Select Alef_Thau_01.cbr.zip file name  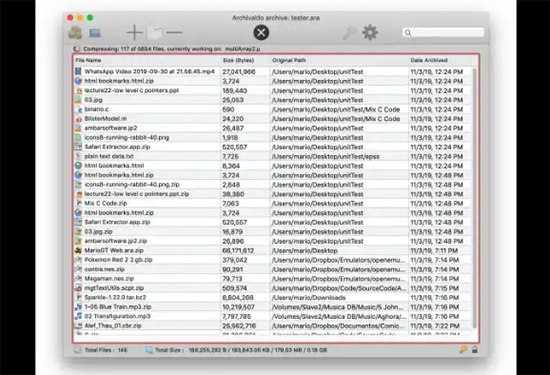pyautogui.click(x=113, y=326)
